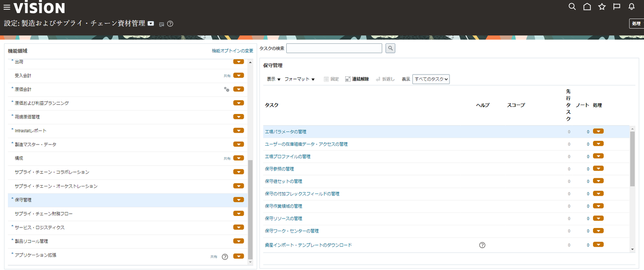Select the Intrastatレポート functional area

click(x=30, y=131)
